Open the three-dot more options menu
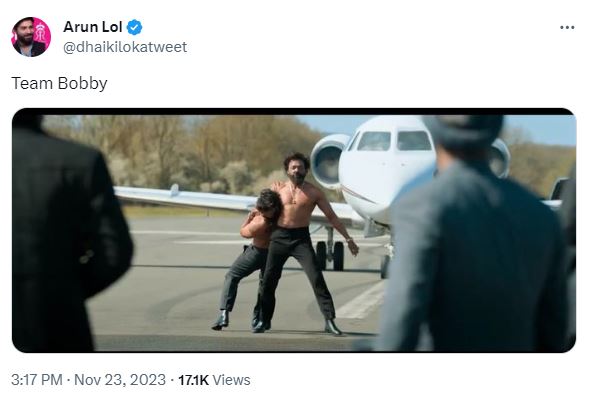 click(567, 27)
